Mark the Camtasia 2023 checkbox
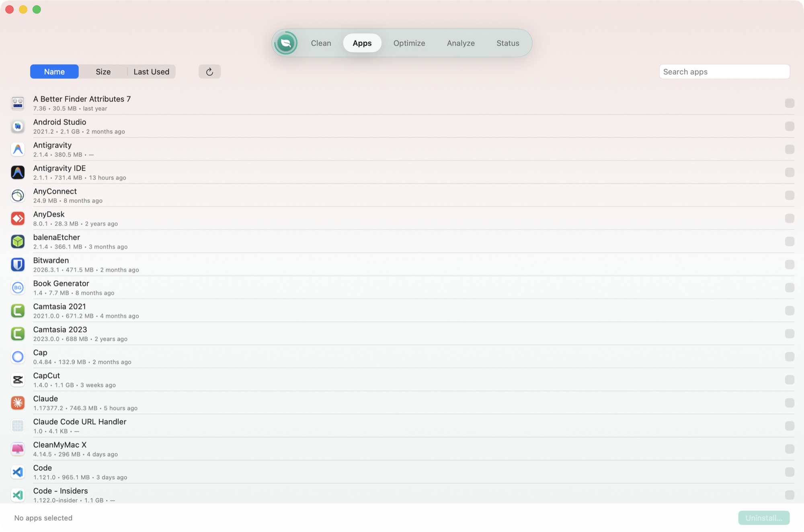Viewport: 804px width, 532px height. [790, 334]
